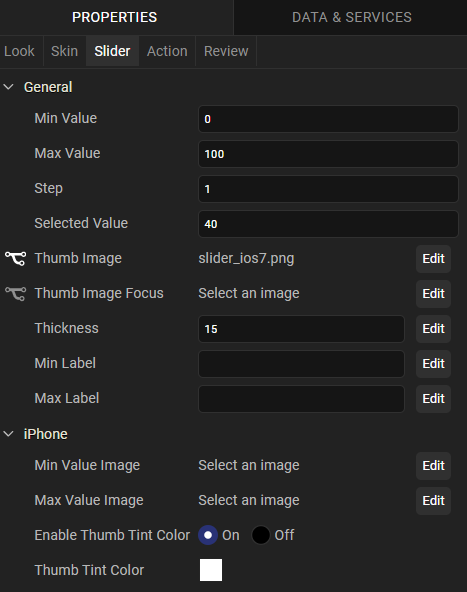Open the Skin tab
The height and width of the screenshot is (592, 467).
(x=65, y=51)
